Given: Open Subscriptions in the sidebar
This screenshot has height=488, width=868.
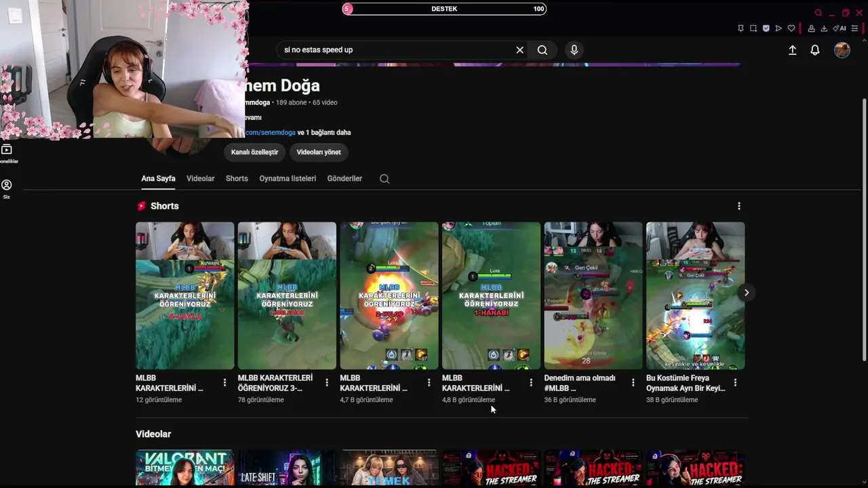Looking at the screenshot, I should pos(7,153).
